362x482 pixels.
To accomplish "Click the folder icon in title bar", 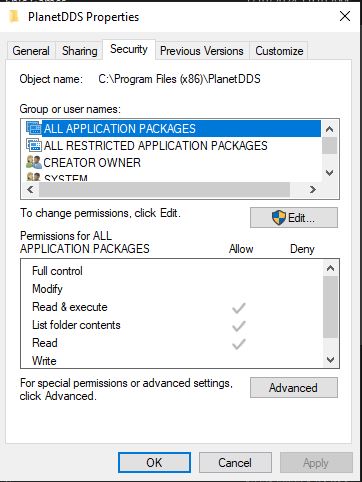I will (x=14, y=16).
